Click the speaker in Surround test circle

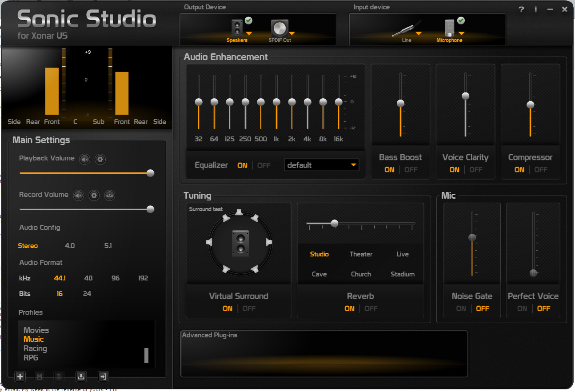click(240, 243)
